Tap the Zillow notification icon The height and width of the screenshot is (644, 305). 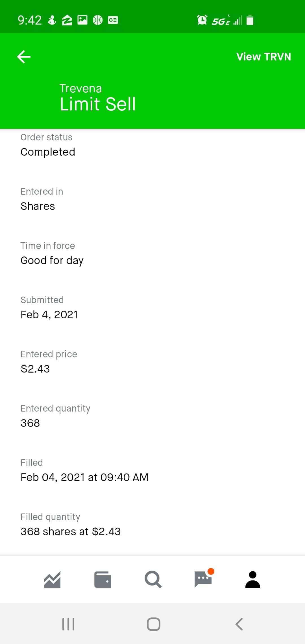(x=67, y=20)
